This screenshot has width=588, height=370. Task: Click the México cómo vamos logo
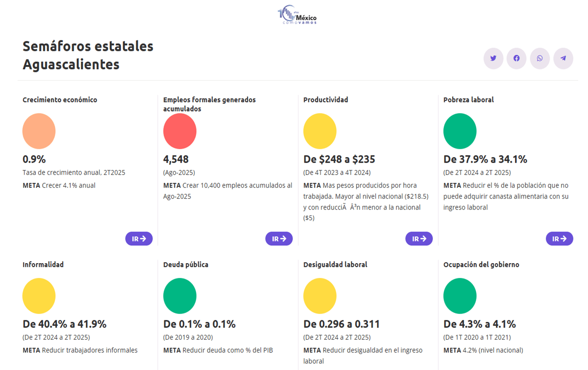pos(297,15)
